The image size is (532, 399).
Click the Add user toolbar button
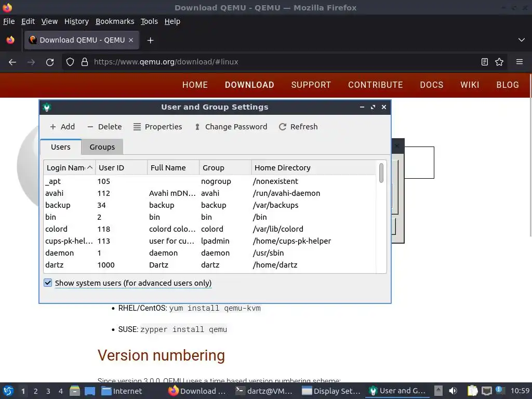click(62, 127)
